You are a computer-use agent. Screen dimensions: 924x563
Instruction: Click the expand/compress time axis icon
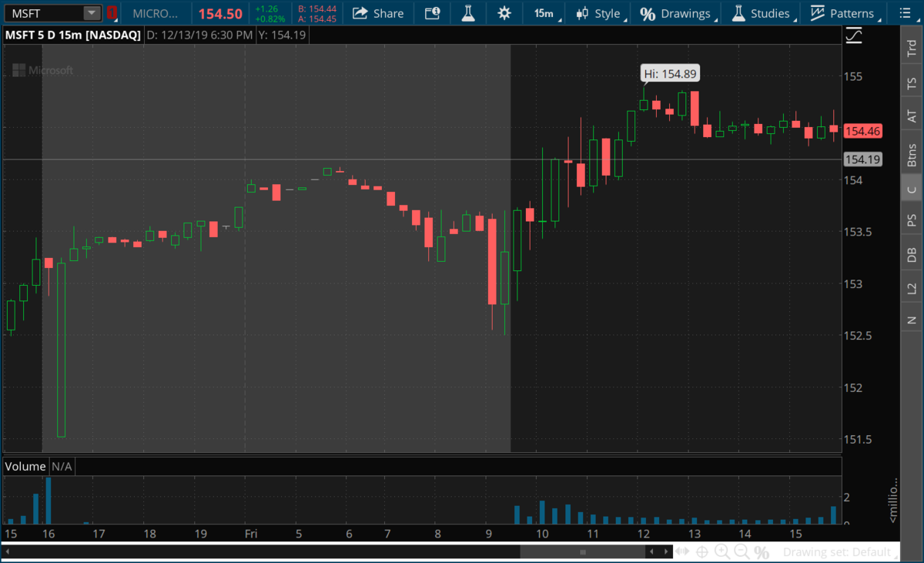click(x=681, y=551)
